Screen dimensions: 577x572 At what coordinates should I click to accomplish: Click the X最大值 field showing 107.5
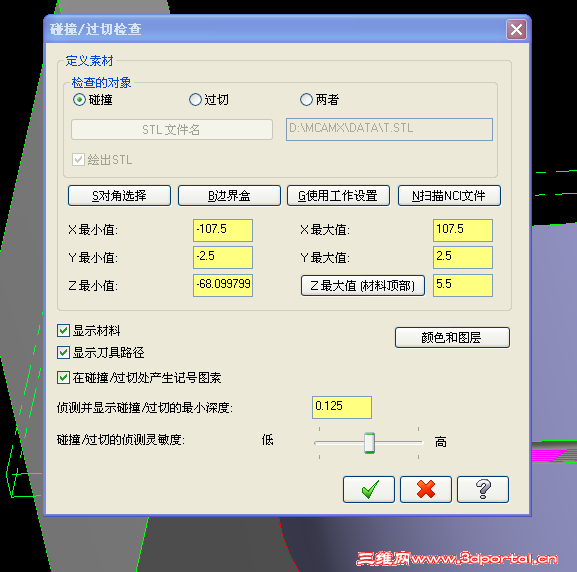[463, 230]
